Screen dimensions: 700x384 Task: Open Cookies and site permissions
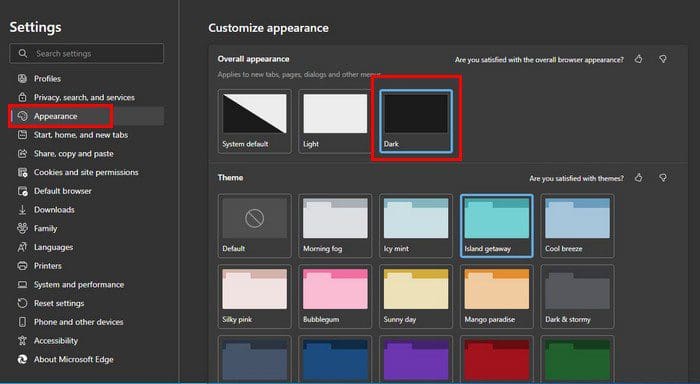click(x=87, y=172)
